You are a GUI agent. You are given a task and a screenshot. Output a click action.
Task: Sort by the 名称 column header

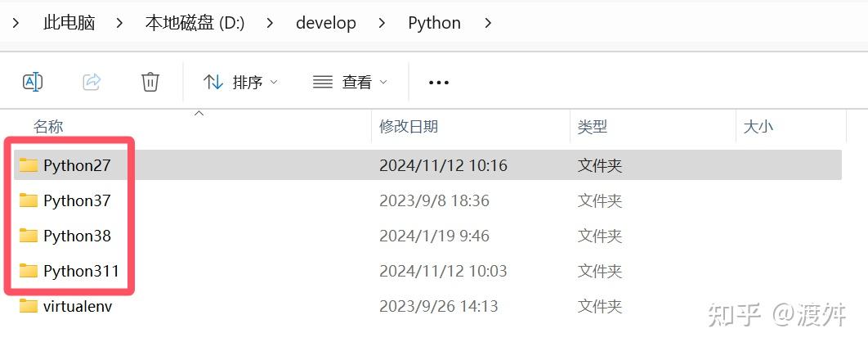coord(48,127)
